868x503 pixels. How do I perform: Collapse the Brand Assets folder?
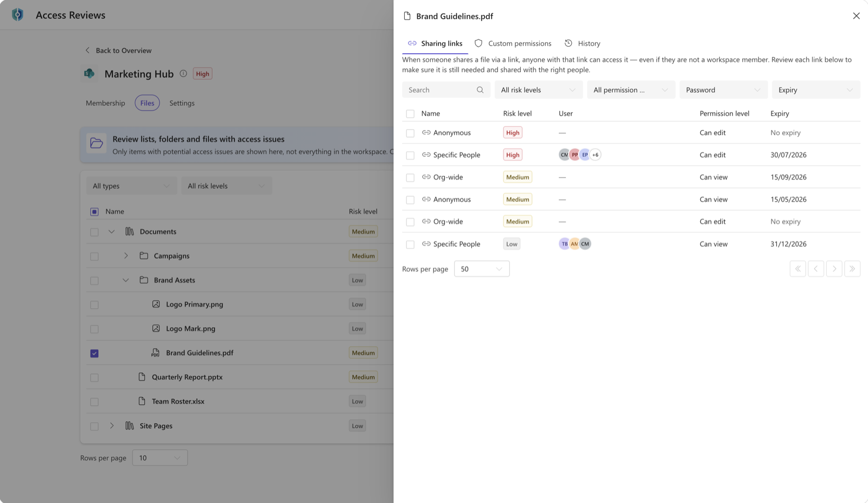[x=126, y=280]
